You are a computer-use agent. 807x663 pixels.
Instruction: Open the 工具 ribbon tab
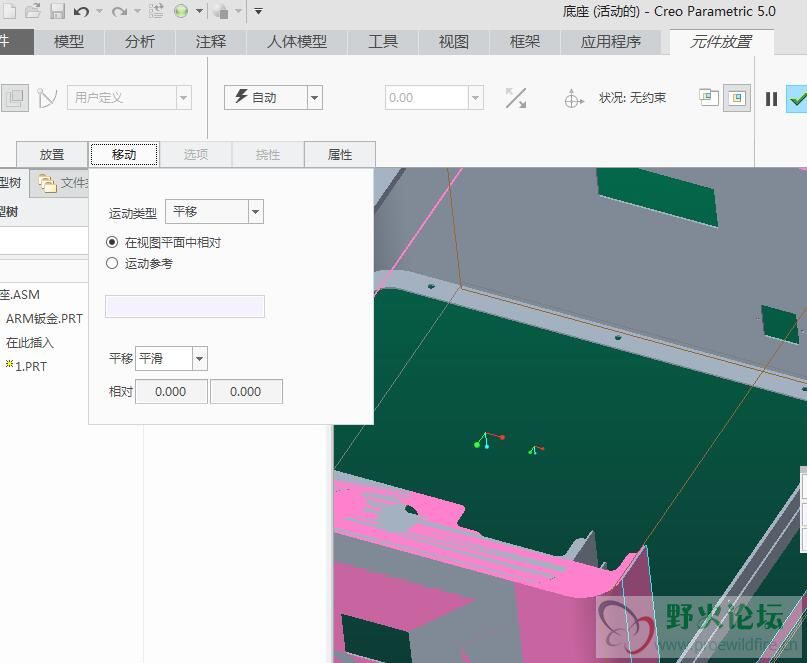click(383, 42)
